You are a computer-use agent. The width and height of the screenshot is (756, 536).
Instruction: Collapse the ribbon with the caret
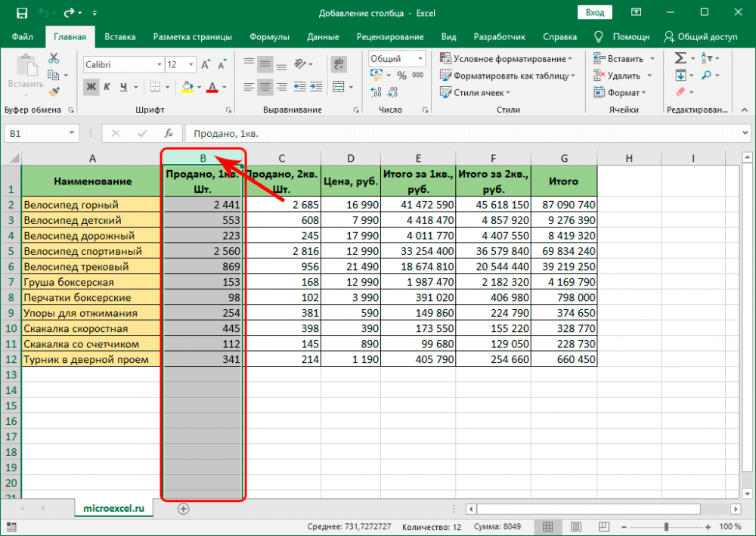745,110
